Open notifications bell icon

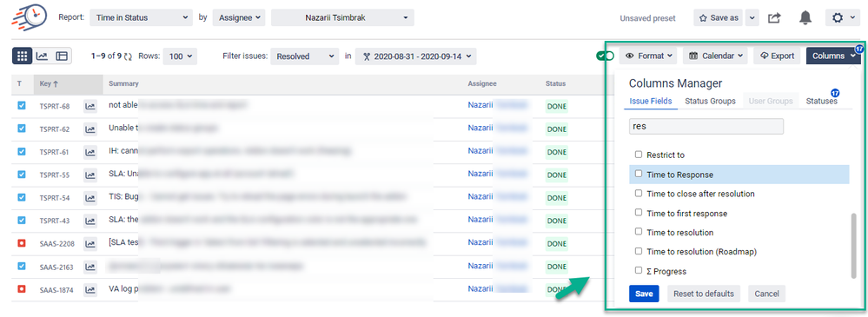tap(805, 17)
